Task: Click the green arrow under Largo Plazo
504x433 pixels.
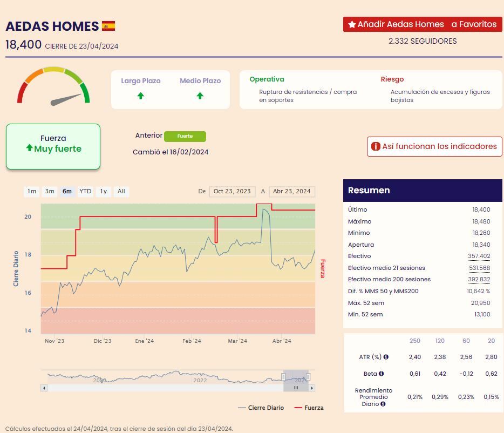Action: point(140,96)
